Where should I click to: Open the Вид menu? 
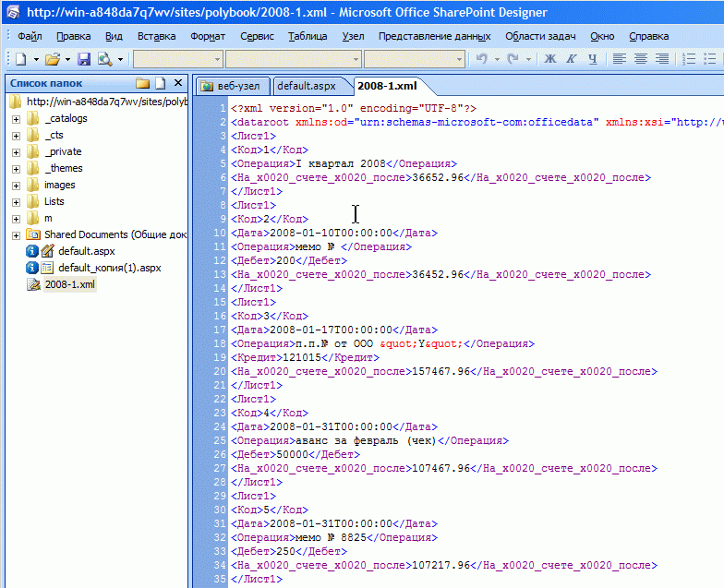point(114,36)
